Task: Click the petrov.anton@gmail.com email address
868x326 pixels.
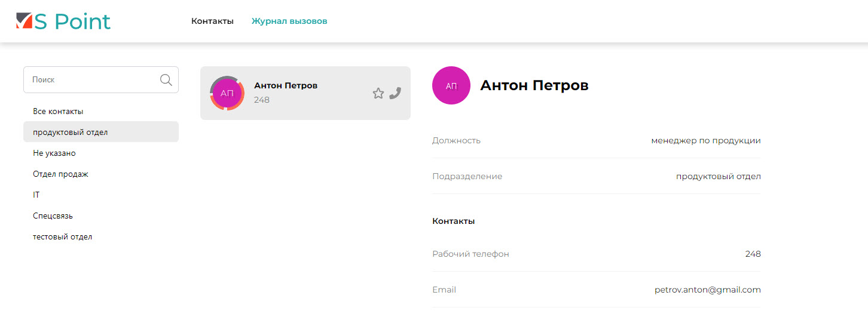Action: coord(707,290)
